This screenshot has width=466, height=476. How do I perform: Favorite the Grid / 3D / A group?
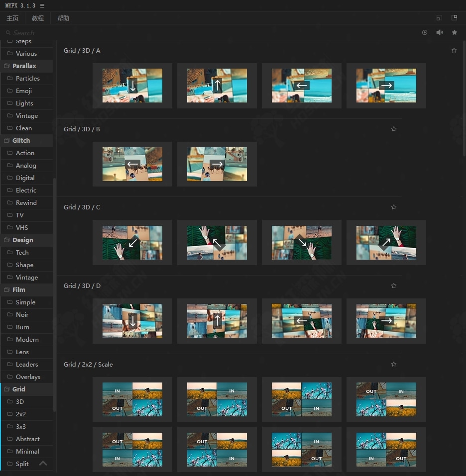tap(454, 50)
